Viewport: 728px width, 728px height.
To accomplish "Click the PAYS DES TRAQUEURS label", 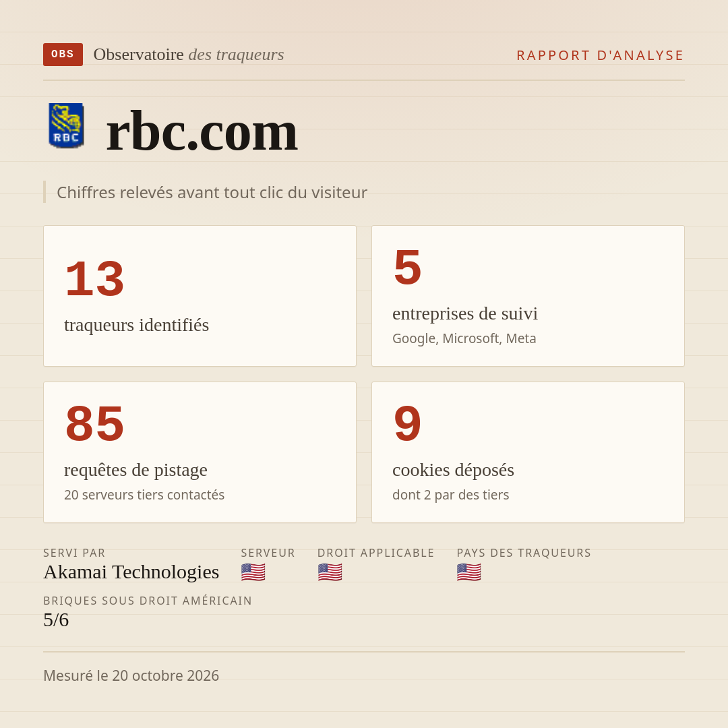I will tap(524, 553).
